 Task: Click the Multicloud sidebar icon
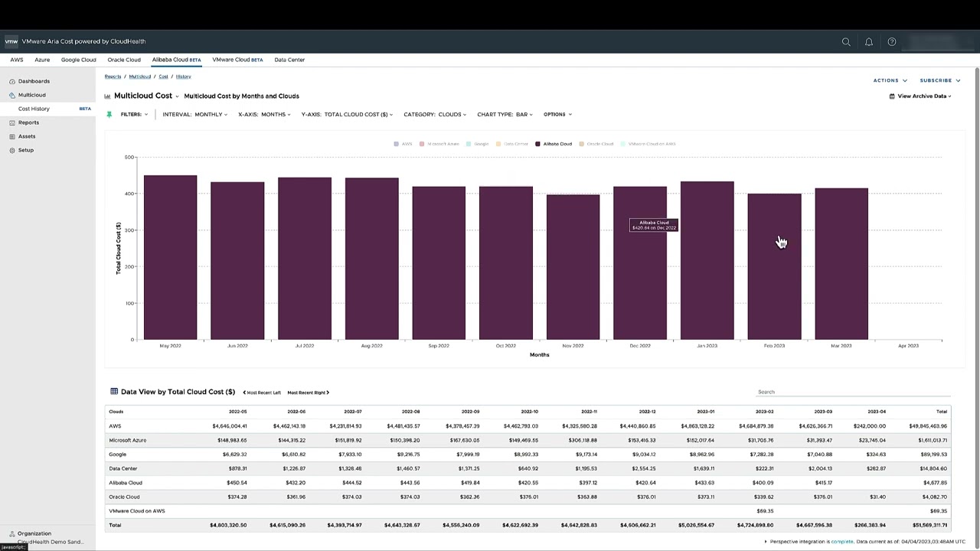click(12, 95)
